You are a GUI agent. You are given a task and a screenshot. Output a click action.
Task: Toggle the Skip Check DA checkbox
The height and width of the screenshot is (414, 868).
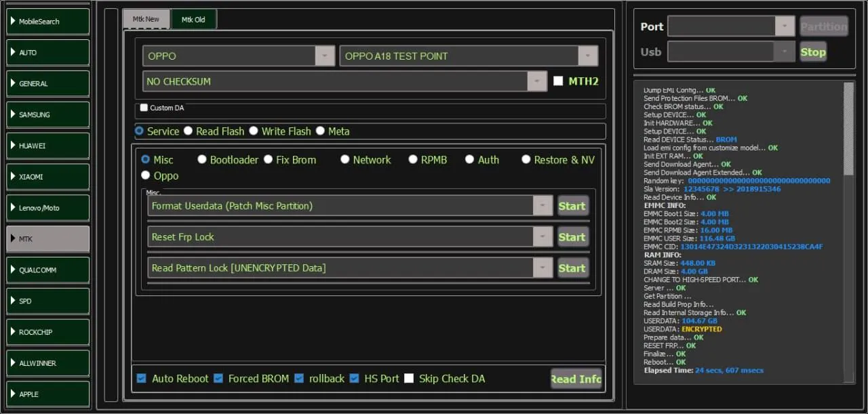pos(409,379)
